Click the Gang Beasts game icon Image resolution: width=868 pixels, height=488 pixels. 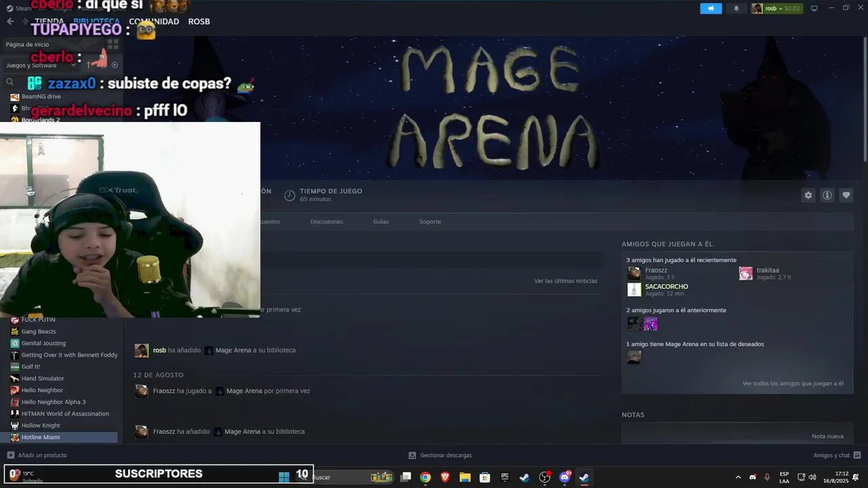tap(15, 331)
